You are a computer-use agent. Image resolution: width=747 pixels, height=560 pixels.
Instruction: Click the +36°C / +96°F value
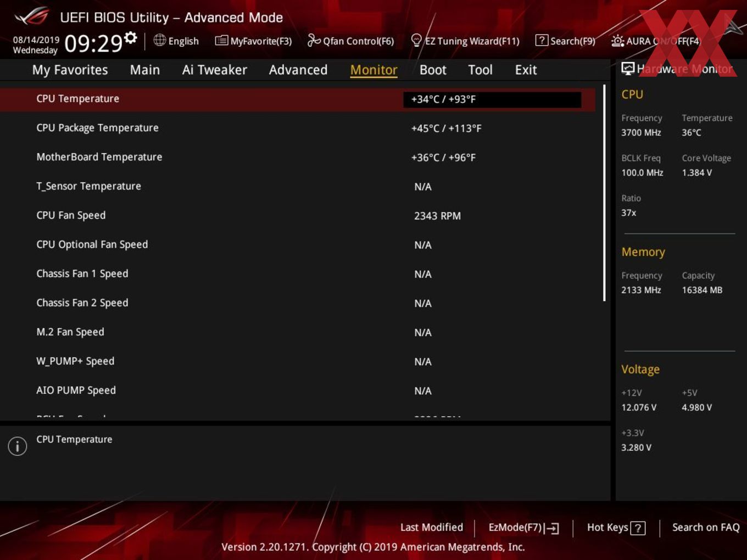(443, 158)
